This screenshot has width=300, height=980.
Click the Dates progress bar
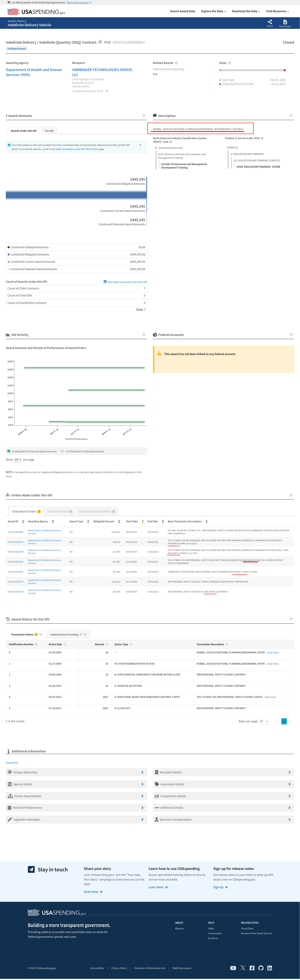pyautogui.click(x=252, y=70)
